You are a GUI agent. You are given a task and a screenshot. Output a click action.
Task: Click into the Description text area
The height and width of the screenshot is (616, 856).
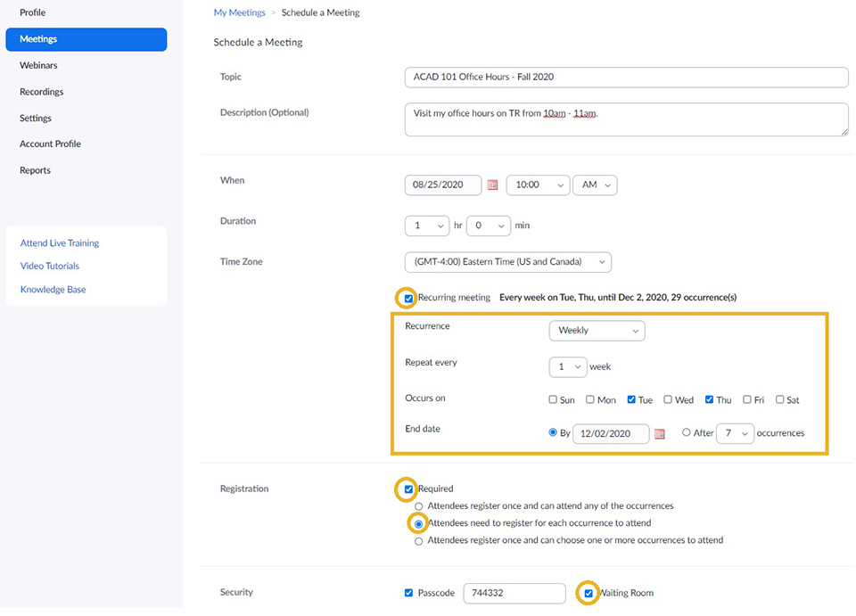(x=626, y=119)
